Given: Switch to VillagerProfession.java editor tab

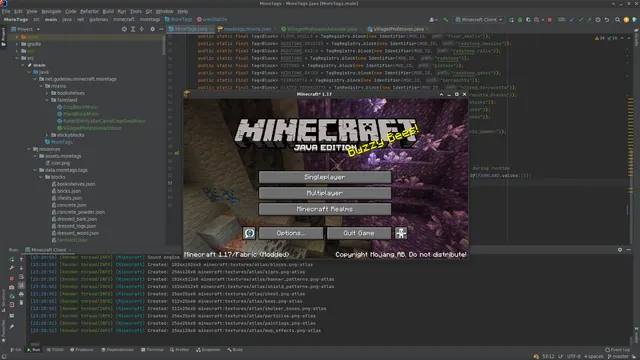Looking at the screenshot, I should pos(398,29).
